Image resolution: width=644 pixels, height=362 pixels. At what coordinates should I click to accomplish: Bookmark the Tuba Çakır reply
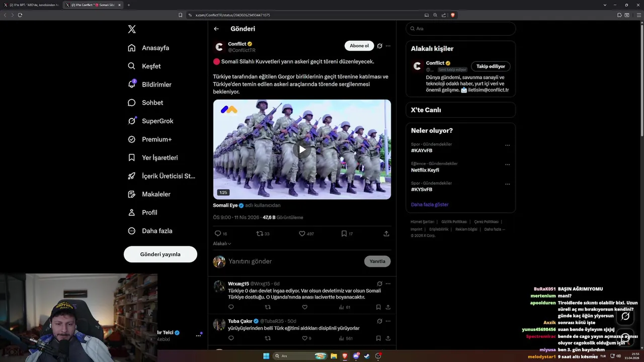point(378,338)
